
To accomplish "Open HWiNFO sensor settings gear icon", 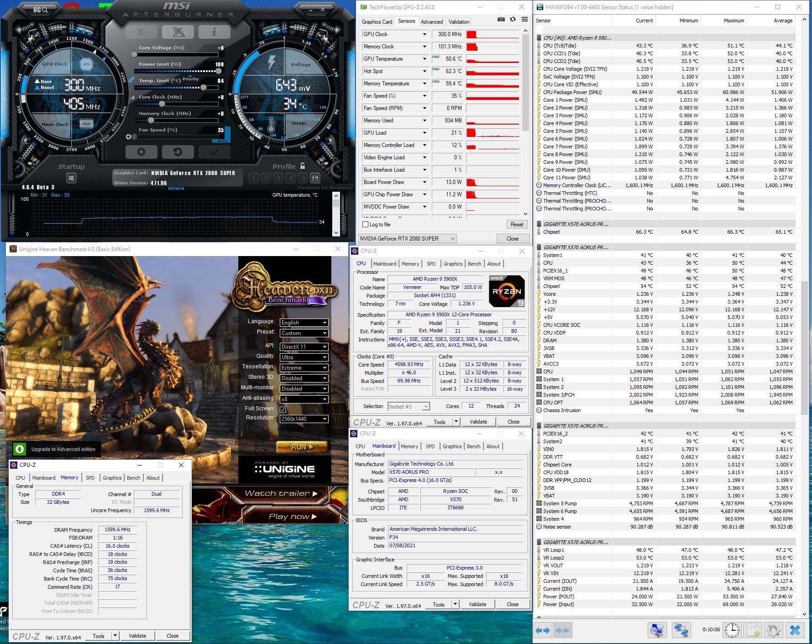I will (x=774, y=630).
